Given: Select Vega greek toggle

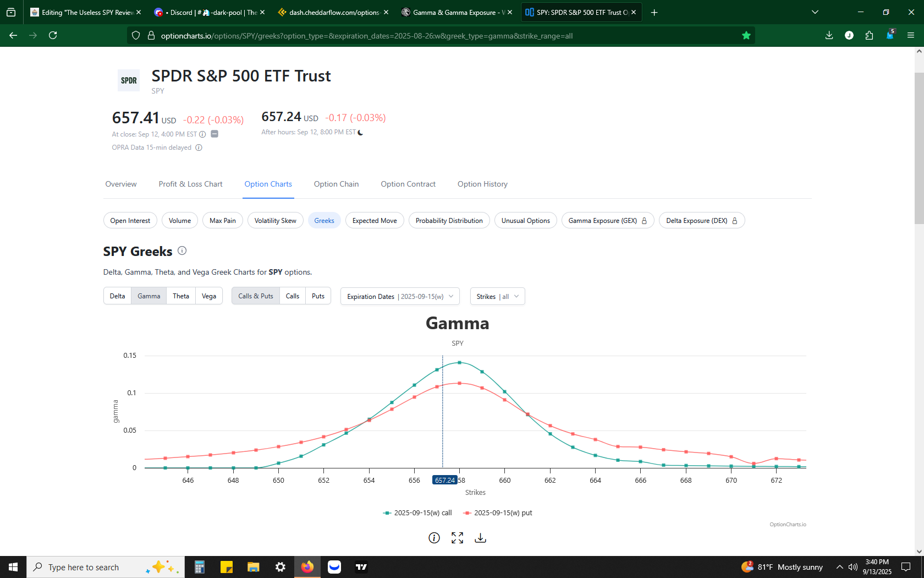Looking at the screenshot, I should click(209, 296).
